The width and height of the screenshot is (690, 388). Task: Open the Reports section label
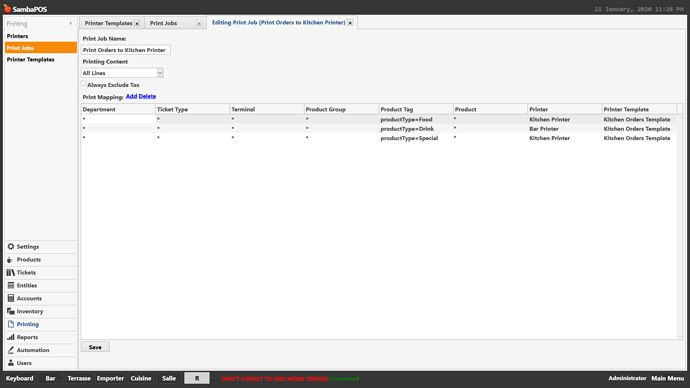point(27,337)
